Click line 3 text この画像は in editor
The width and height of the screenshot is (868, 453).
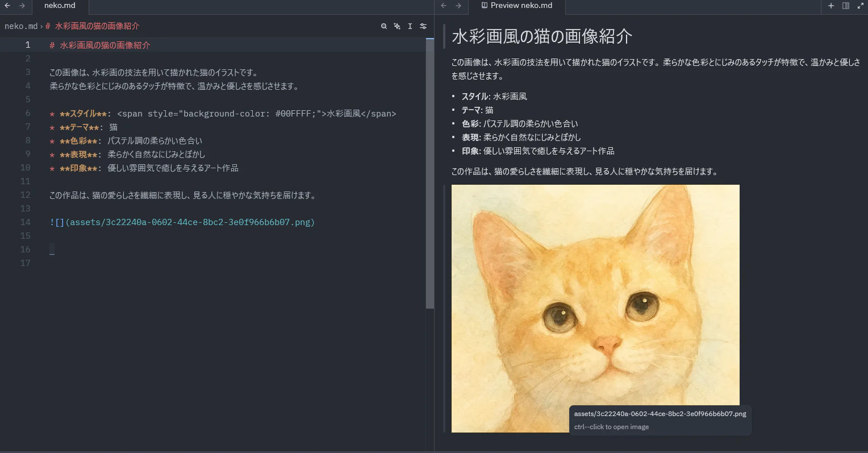click(x=154, y=73)
